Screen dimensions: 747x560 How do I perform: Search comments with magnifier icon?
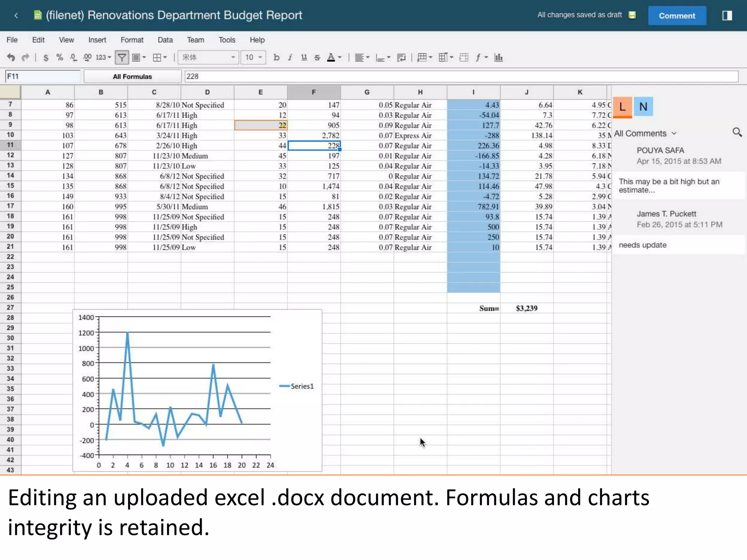737,132
